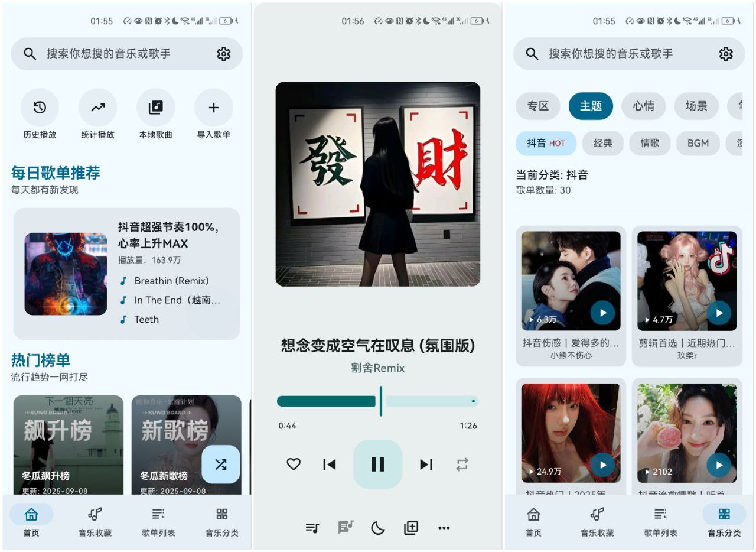Select the 抖音 HOT subcategory chip
756x552 pixels.
point(546,143)
